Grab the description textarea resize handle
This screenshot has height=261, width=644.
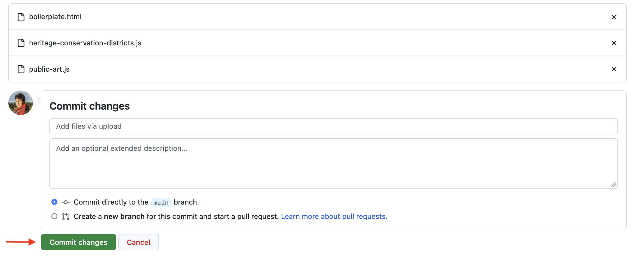pos(613,185)
